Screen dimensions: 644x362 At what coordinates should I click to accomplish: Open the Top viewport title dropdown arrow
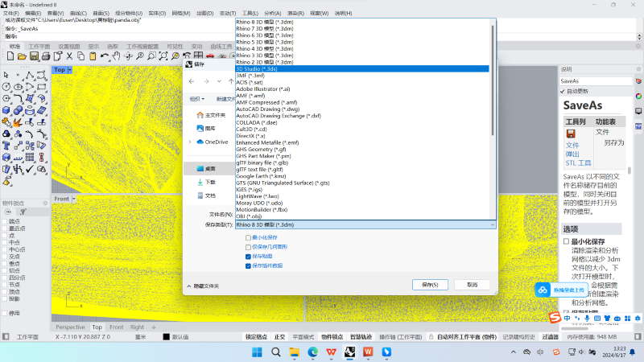[x=70, y=70]
